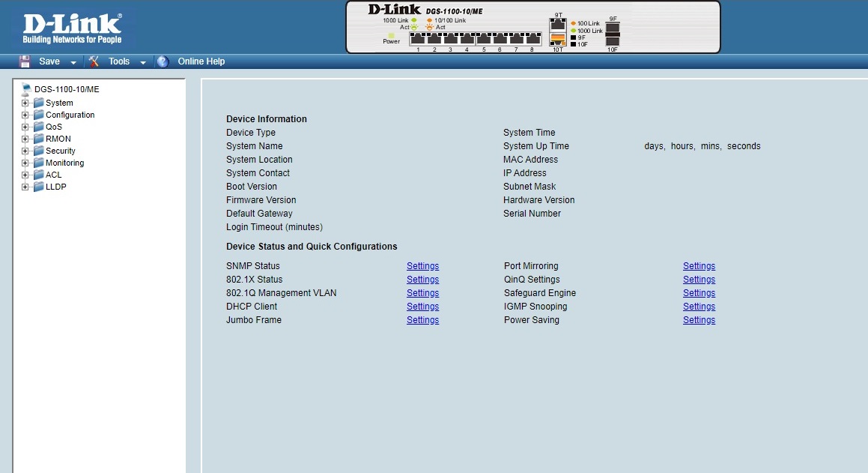This screenshot has height=473, width=868.
Task: Click the Online Help question mark icon
Action: (x=163, y=61)
